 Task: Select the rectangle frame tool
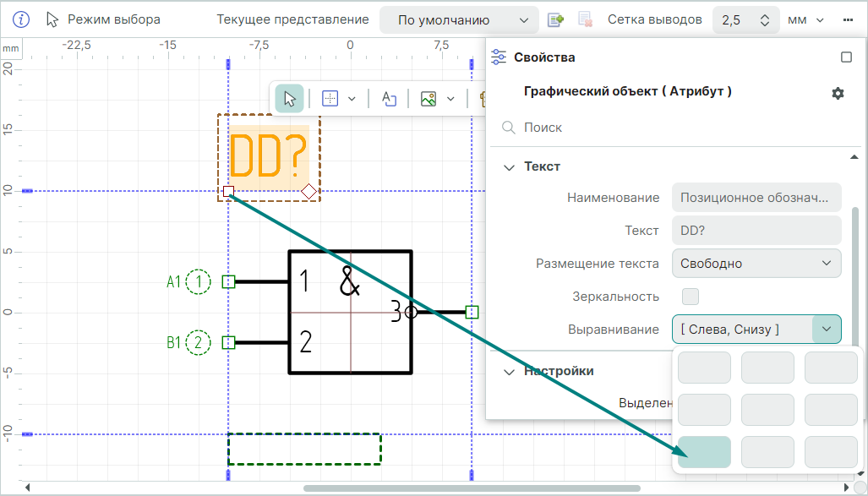330,99
